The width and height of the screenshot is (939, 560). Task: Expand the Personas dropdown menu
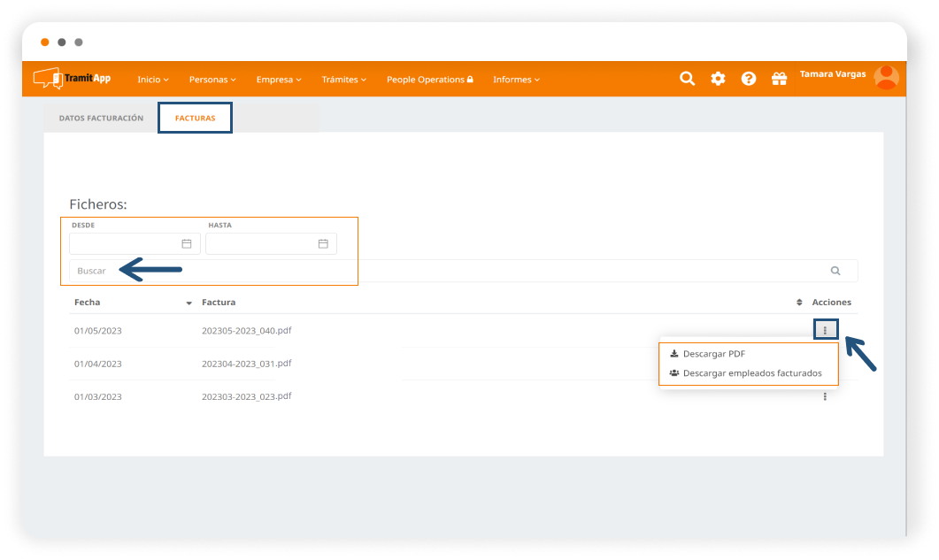point(212,80)
